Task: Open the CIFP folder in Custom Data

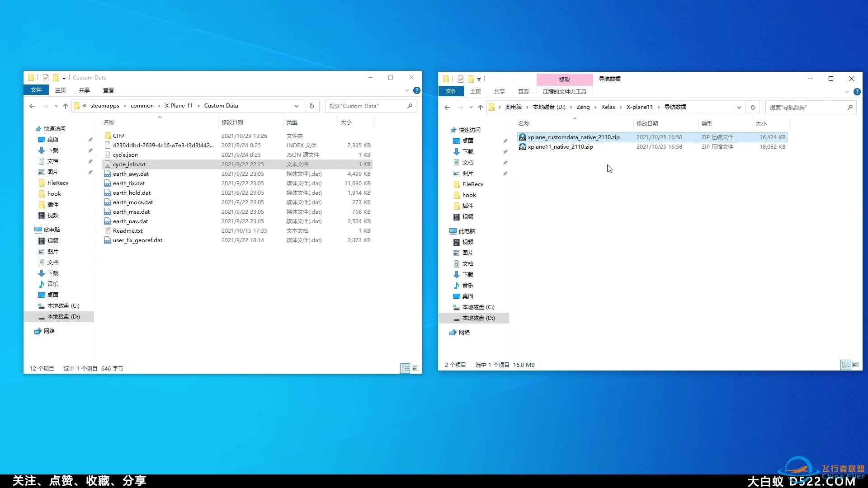Action: click(118, 135)
